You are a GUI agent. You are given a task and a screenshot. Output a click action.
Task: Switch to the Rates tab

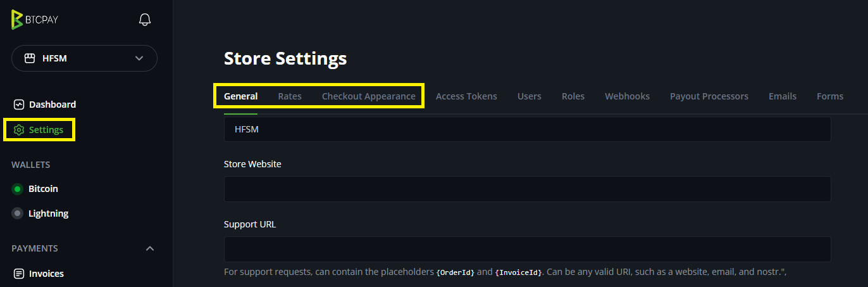[290, 96]
